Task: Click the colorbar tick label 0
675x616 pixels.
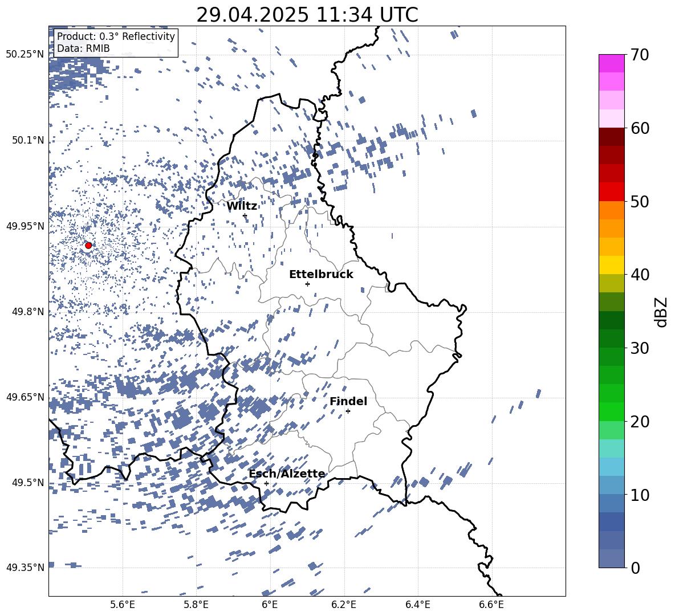Action: click(636, 568)
